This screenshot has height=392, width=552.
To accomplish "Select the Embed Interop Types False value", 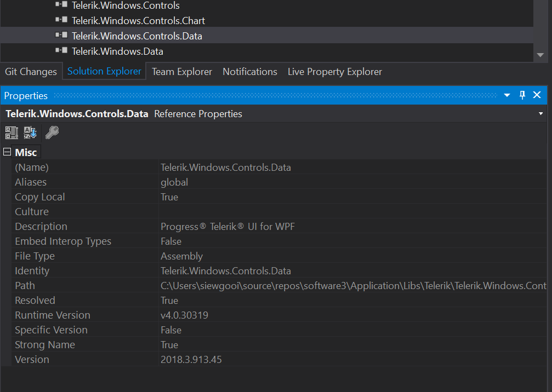I will pos(171,241).
